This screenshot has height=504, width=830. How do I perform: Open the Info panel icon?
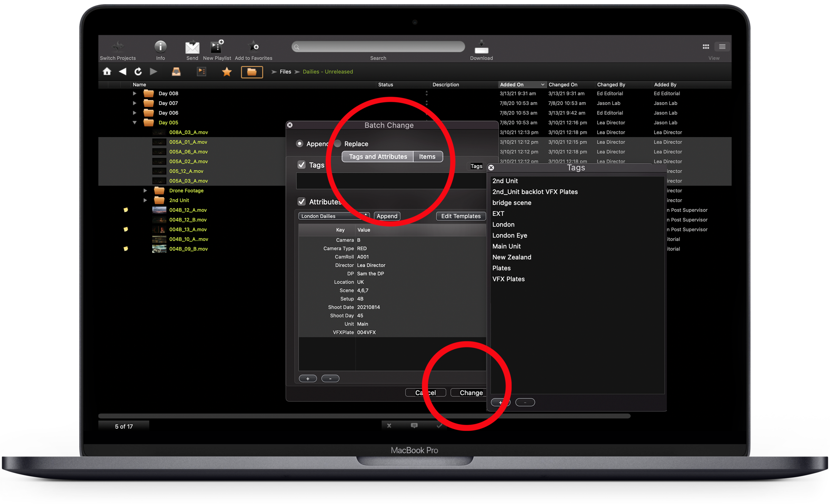(x=160, y=47)
